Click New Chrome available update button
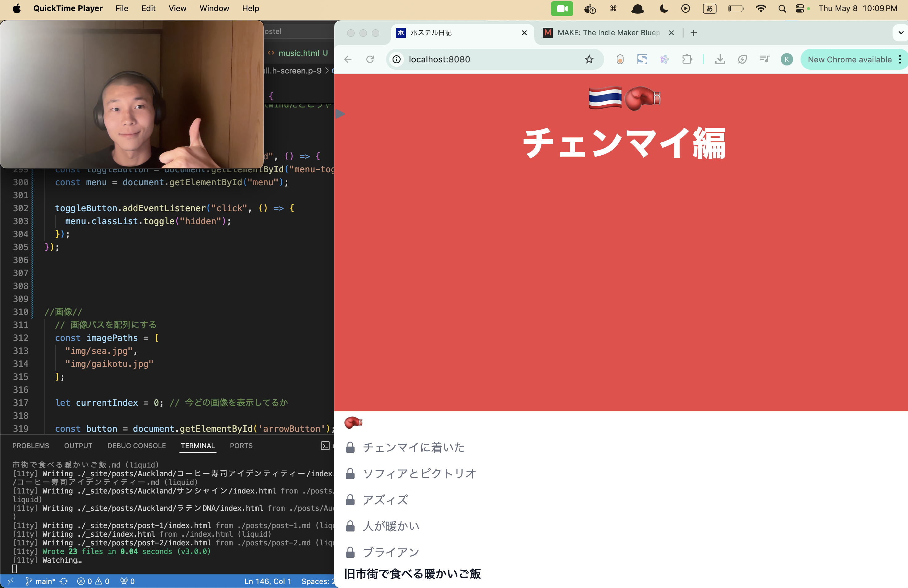 (850, 60)
